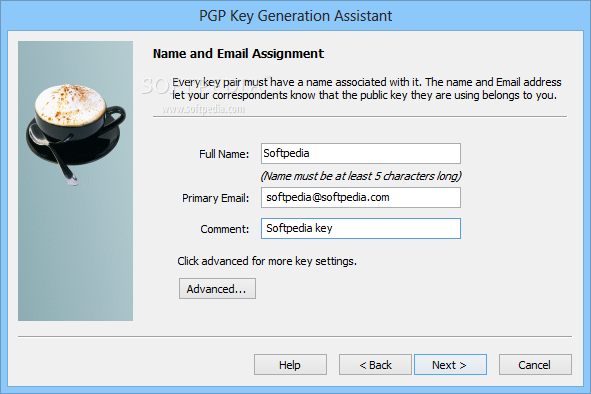Screen dimensions: 591x394
Task: Select the Comment text field
Action: coord(361,228)
